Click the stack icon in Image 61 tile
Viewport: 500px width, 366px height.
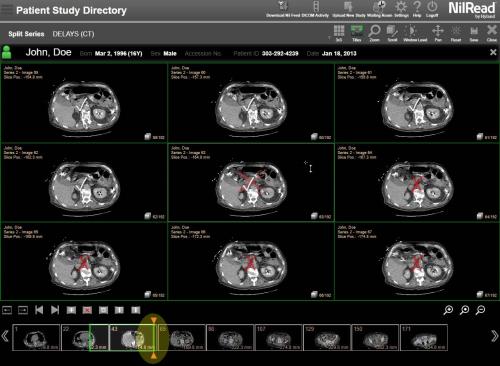[x=480, y=137]
